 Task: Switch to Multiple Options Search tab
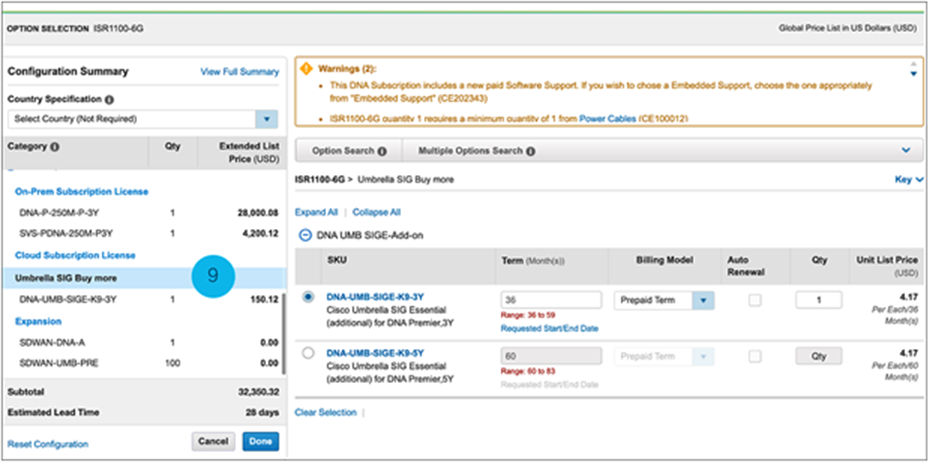[476, 151]
